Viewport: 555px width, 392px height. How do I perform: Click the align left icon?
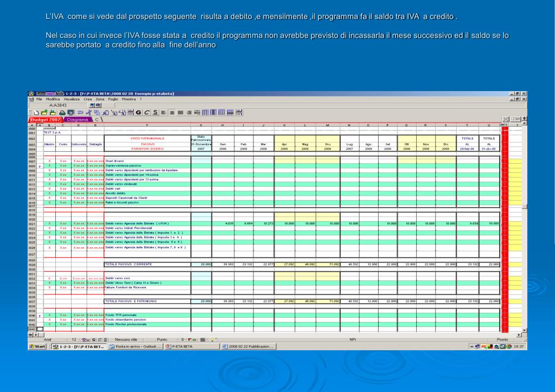pos(163,113)
